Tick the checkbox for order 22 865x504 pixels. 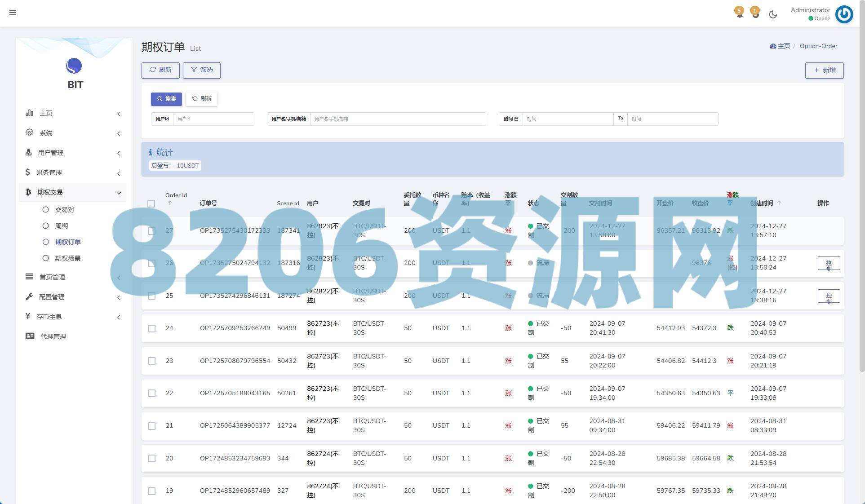152,393
